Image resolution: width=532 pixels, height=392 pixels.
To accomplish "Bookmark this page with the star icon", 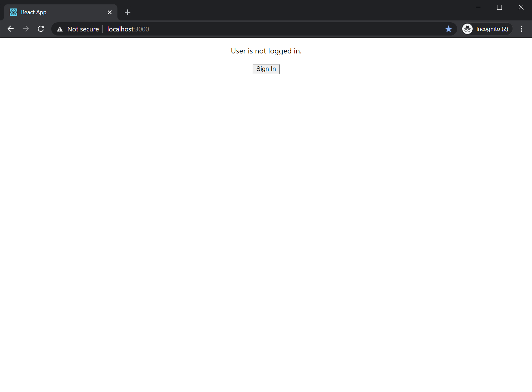I will click(448, 29).
